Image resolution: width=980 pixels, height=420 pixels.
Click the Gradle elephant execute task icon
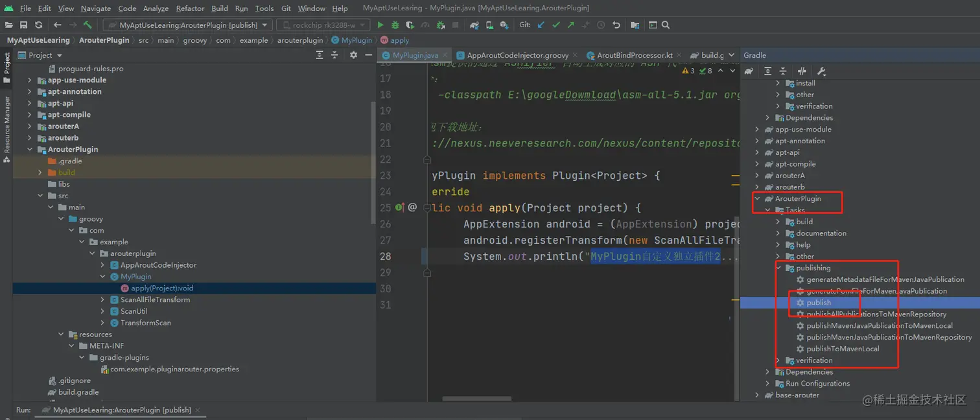(x=749, y=71)
